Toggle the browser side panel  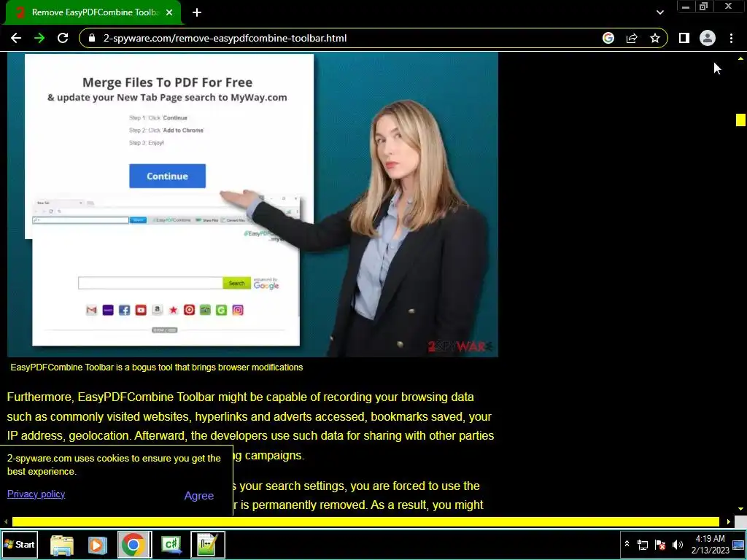(684, 38)
